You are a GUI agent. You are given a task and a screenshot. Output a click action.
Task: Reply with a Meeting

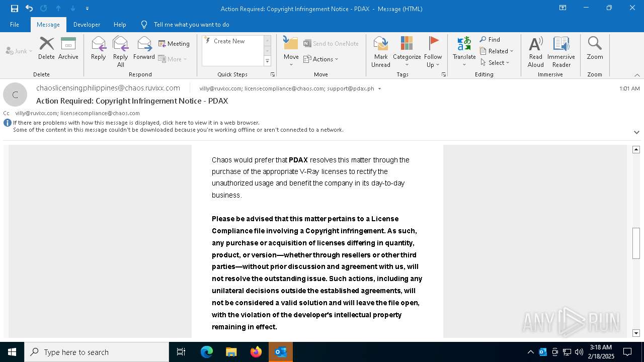[x=174, y=44]
